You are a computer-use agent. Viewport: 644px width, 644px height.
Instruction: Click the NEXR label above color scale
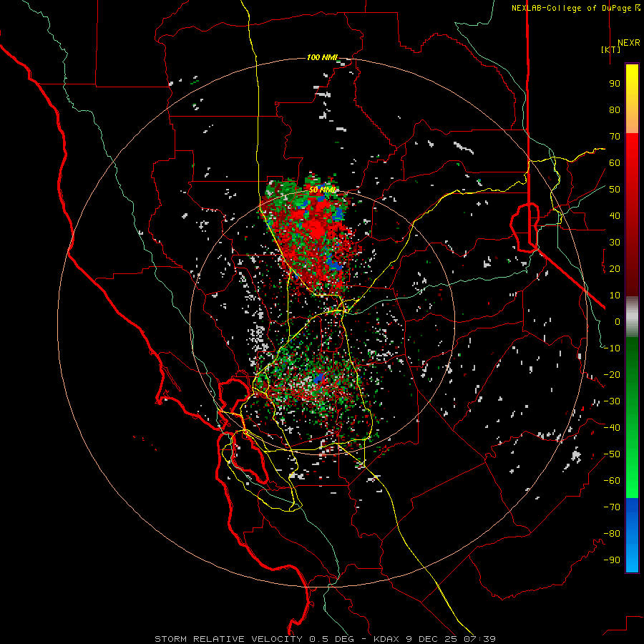tap(628, 43)
